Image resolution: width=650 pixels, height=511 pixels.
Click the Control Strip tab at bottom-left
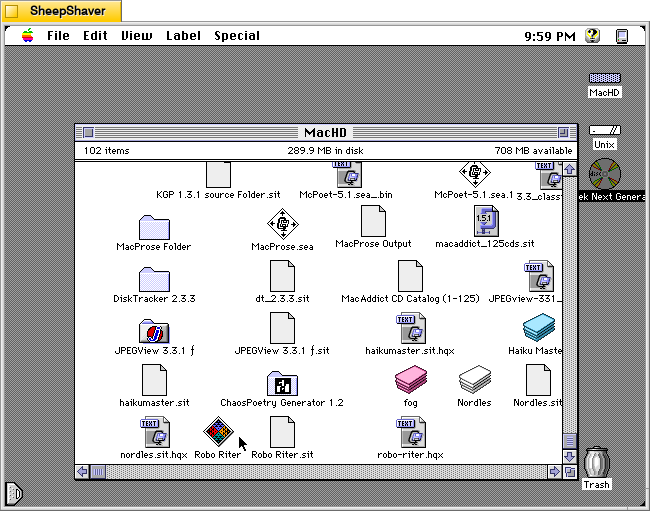[x=14, y=494]
